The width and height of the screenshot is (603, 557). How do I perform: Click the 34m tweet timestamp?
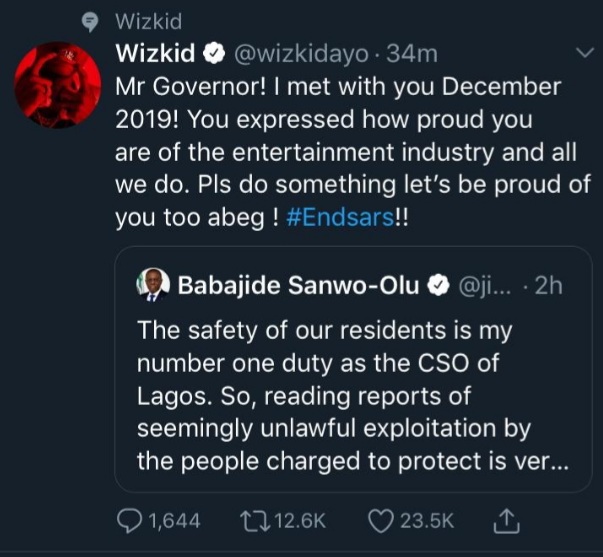tap(413, 52)
